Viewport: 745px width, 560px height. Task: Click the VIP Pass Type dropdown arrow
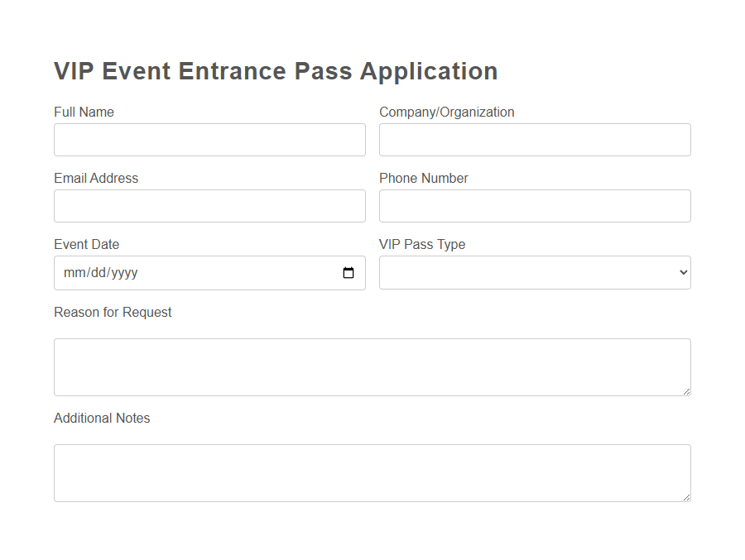680,272
